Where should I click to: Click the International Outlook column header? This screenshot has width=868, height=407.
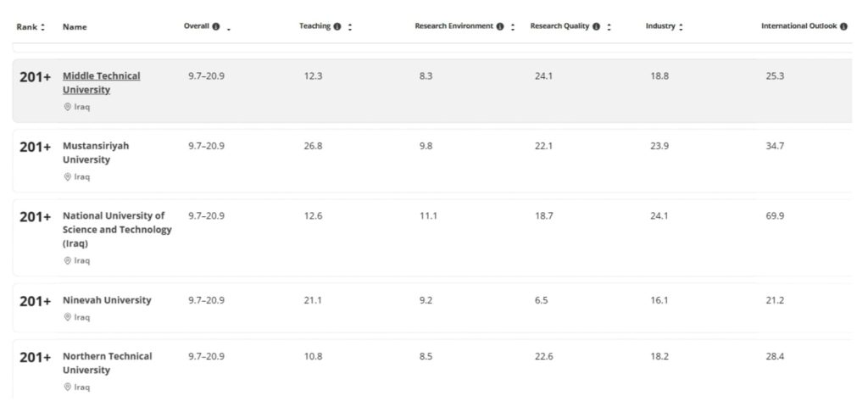pos(798,26)
